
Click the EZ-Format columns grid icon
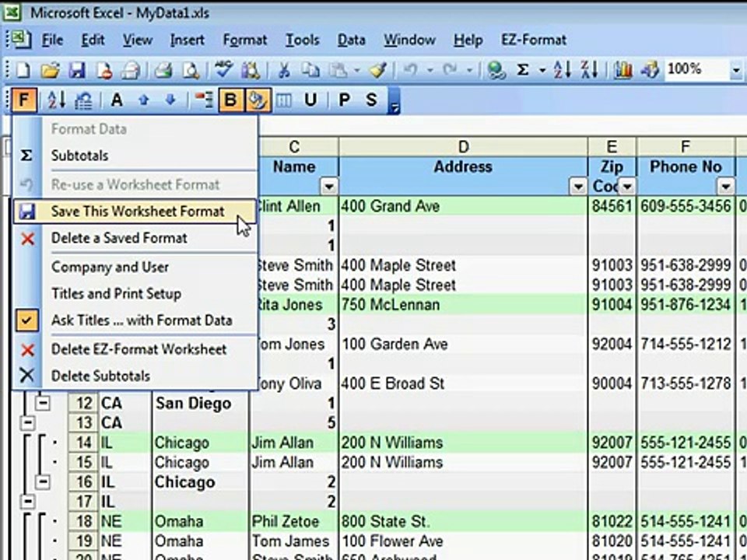point(284,100)
